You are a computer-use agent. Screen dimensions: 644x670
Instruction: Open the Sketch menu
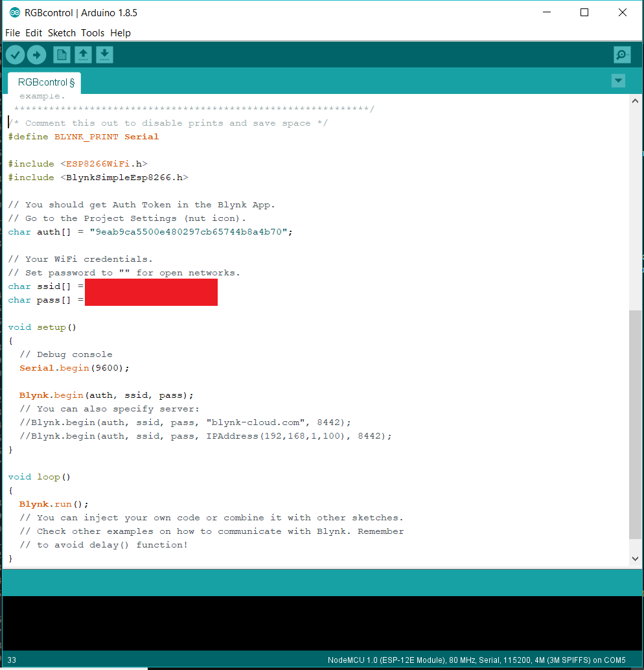(62, 33)
